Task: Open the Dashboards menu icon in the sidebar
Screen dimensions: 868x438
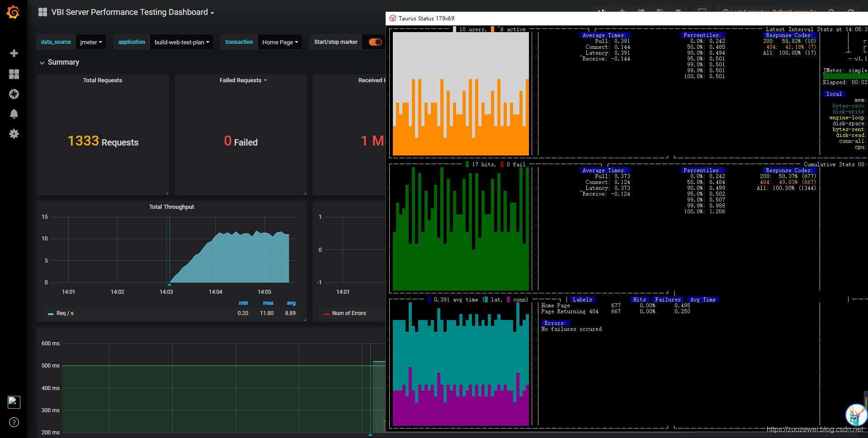Action: coord(14,74)
